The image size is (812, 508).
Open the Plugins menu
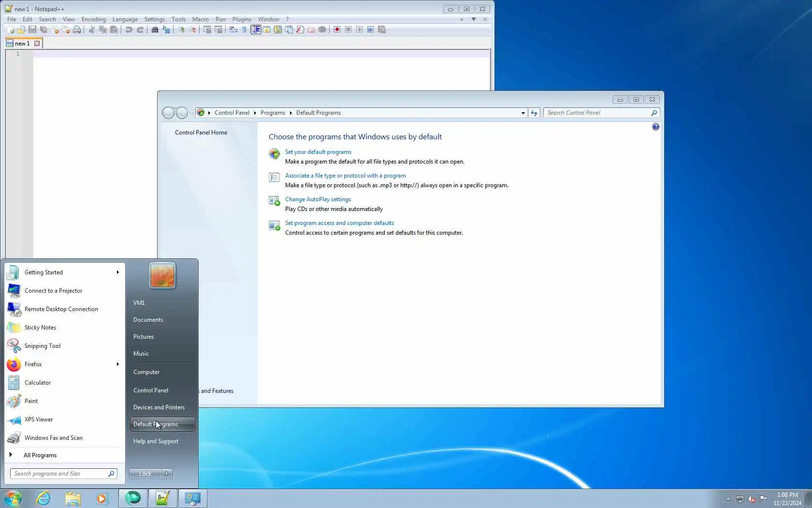pos(242,19)
